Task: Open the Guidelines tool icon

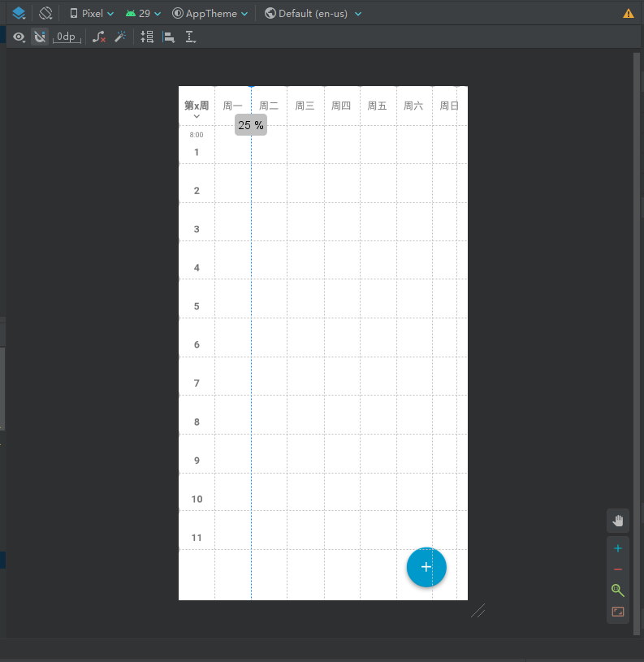Action: pos(190,37)
